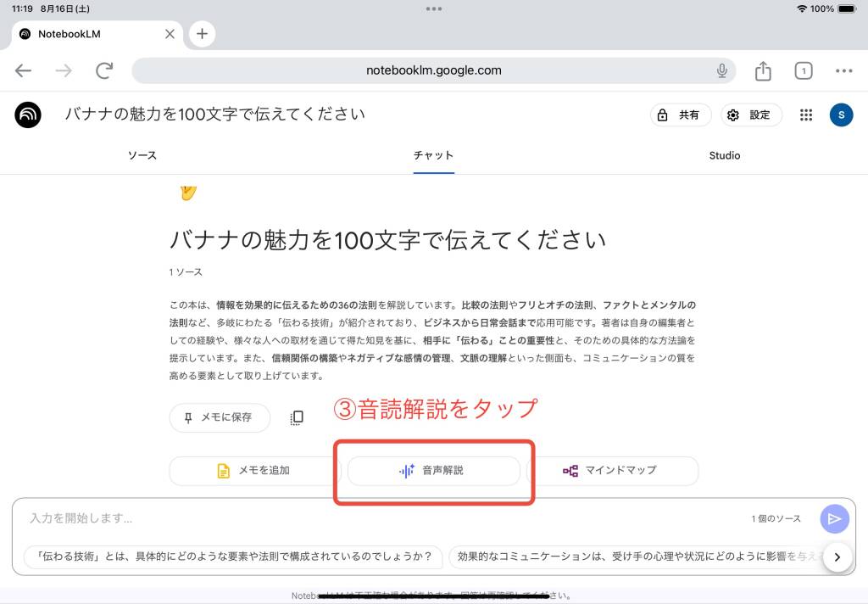Reload the page with refresh icon
The height and width of the screenshot is (604, 868).
(x=104, y=70)
